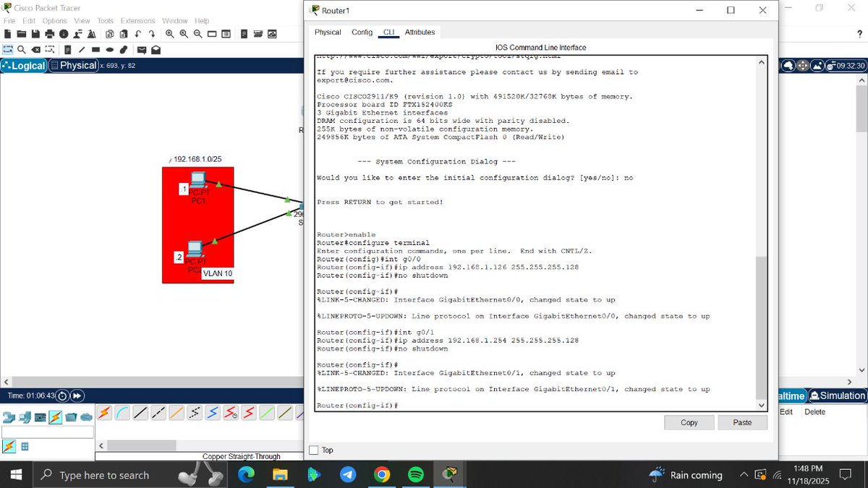Pick the Inspect magnifier tool
The width and height of the screenshot is (868, 488).
click(22, 50)
